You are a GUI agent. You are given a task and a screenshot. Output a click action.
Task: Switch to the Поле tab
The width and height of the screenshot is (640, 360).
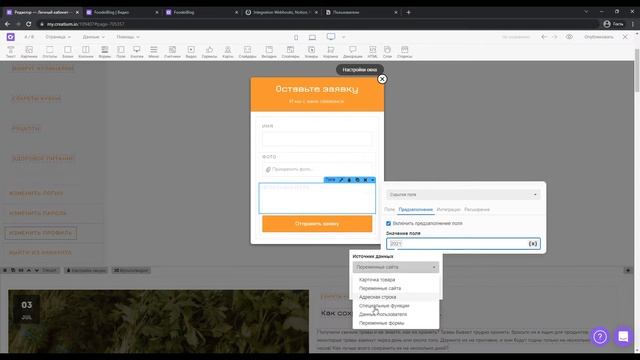click(x=389, y=209)
